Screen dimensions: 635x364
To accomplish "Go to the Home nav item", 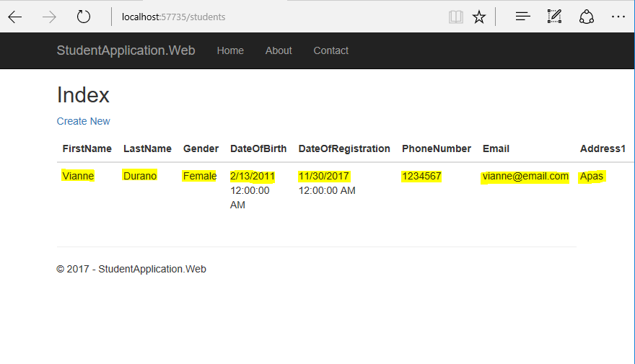I will (230, 50).
